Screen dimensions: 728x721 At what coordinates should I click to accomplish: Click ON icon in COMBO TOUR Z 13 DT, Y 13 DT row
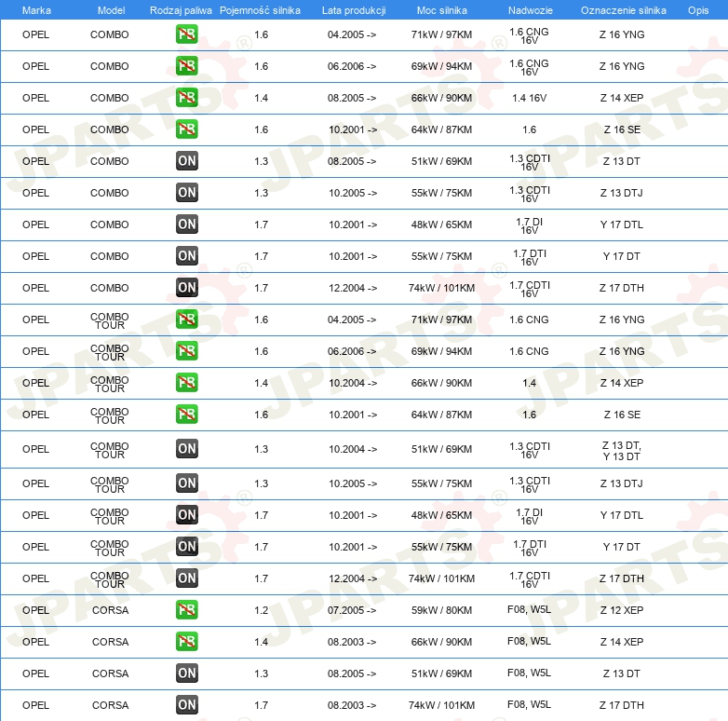(186, 449)
